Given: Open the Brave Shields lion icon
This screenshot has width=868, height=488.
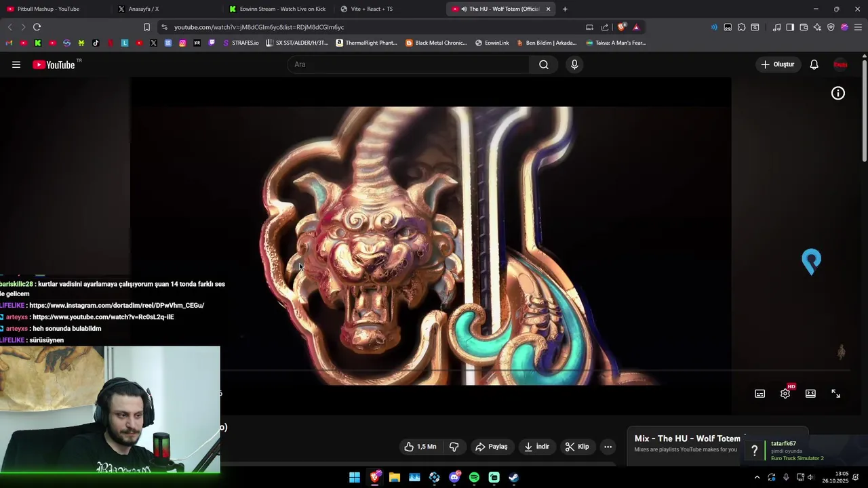Looking at the screenshot, I should pos(621,27).
